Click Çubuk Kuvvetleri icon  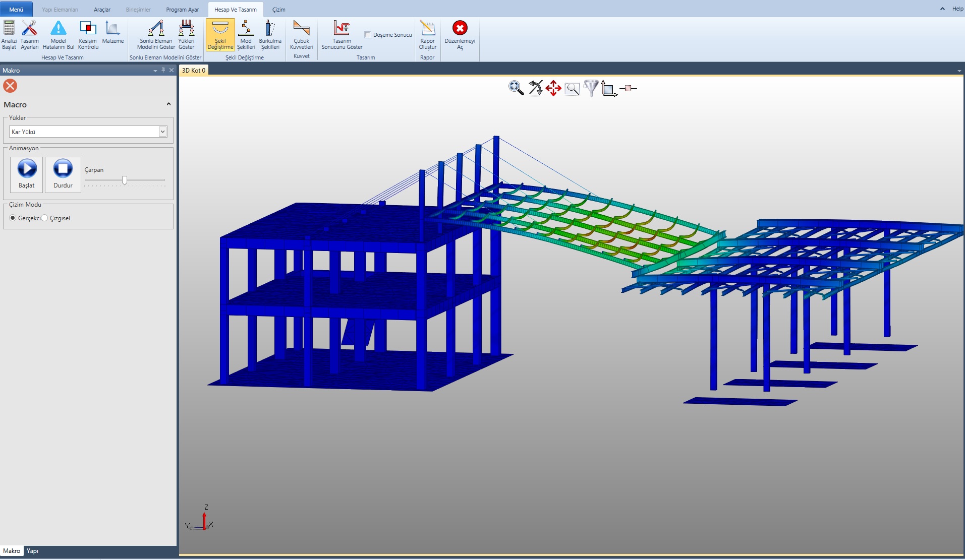(301, 29)
